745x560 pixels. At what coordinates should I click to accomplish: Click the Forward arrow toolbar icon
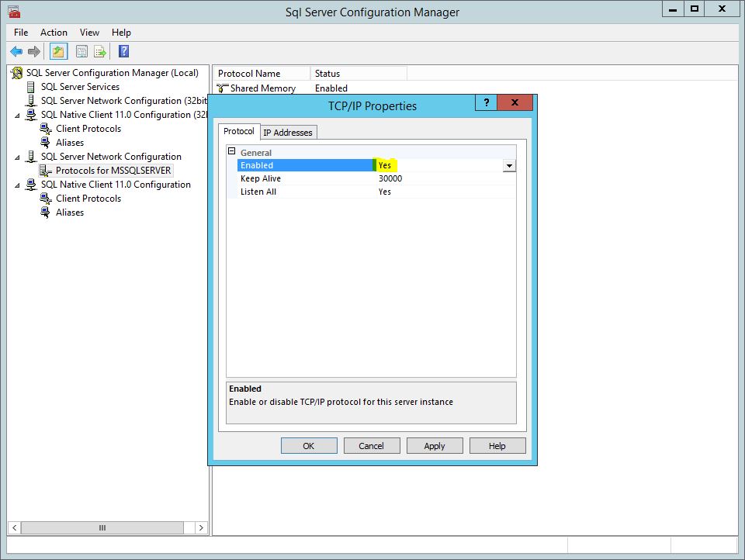tap(33, 51)
